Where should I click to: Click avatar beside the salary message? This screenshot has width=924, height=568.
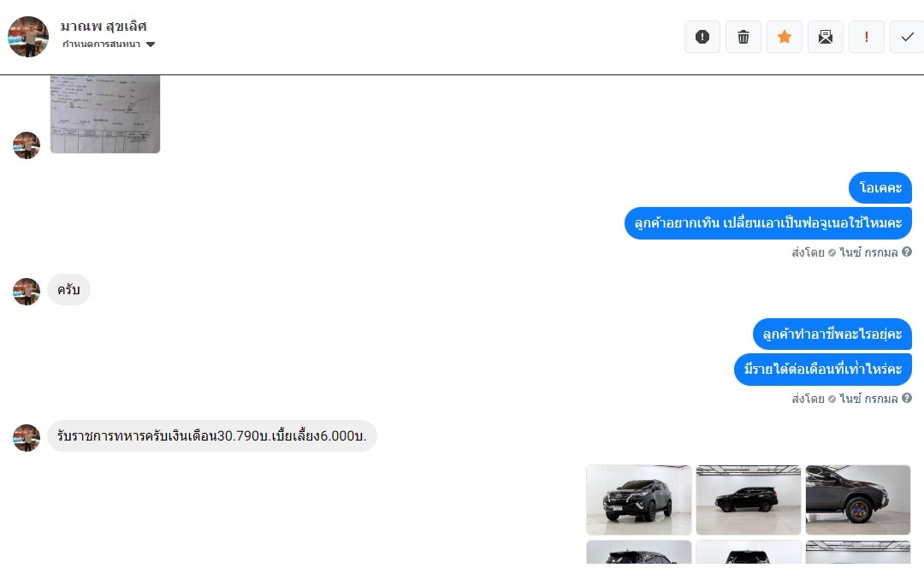coord(27,437)
